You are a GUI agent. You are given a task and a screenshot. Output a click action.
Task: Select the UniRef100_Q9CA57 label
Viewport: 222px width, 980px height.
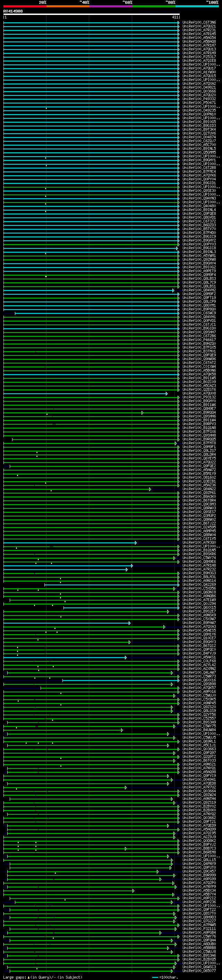click(x=199, y=871)
